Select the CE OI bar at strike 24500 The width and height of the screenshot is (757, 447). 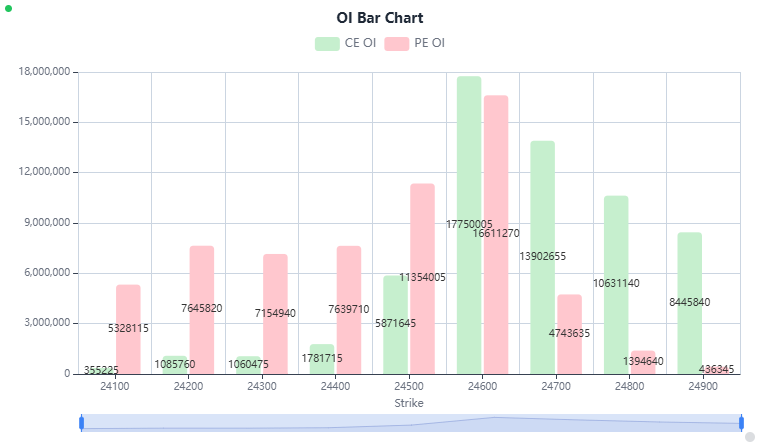[x=395, y=324]
